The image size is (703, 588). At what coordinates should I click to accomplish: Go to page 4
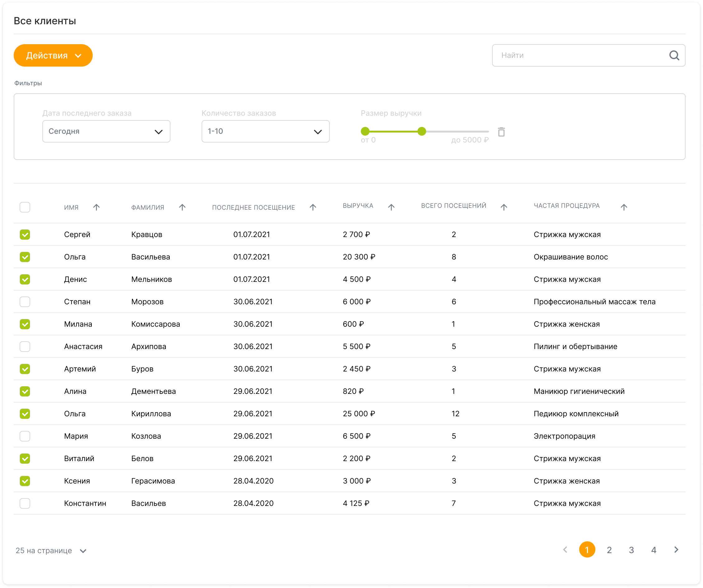(x=654, y=550)
